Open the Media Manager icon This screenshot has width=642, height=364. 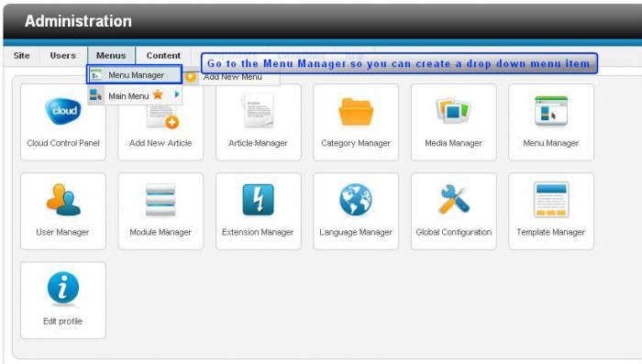coord(453,111)
